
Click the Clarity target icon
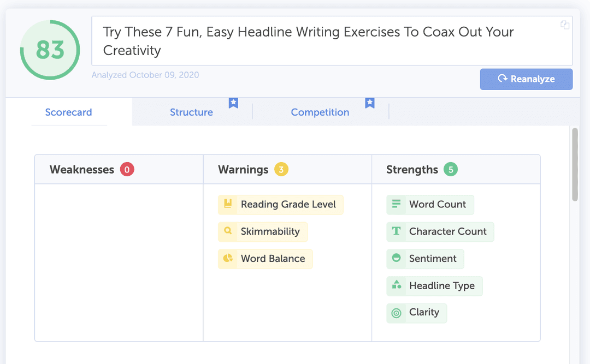(x=396, y=313)
